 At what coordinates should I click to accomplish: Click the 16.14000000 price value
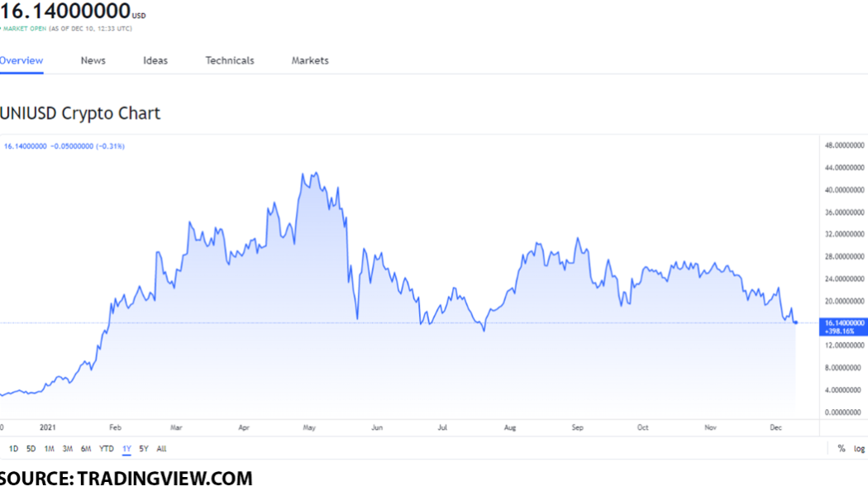[62, 12]
